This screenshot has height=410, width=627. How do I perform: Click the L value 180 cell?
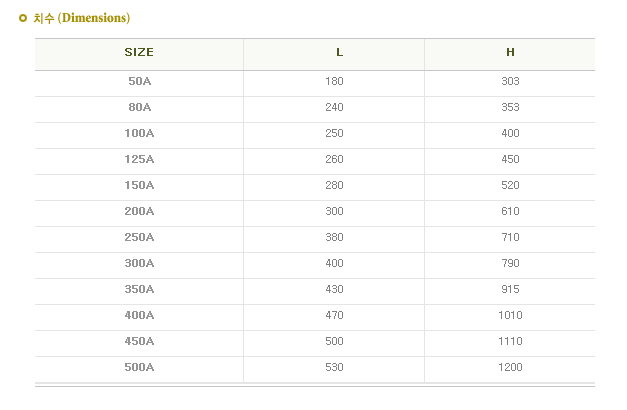(x=334, y=81)
